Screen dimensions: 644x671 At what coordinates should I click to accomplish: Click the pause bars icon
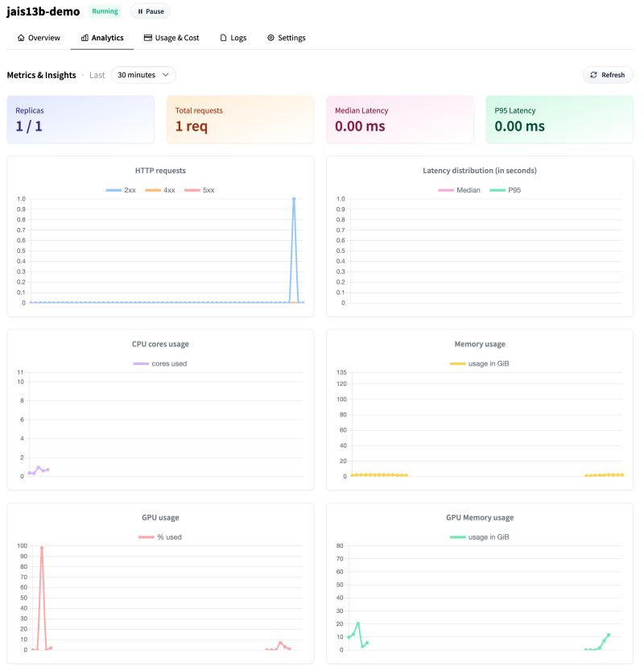140,11
